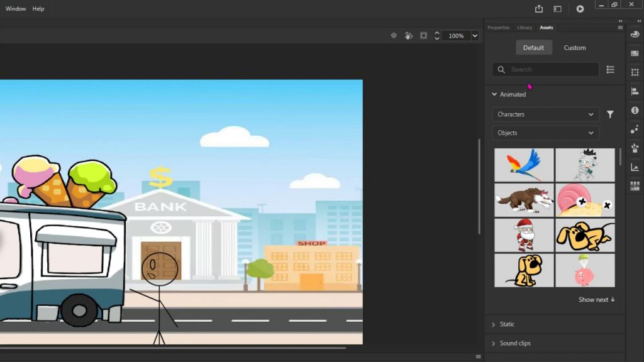Click the transform bounding-box icon in sidebar
The height and width of the screenshot is (362, 644).
(x=635, y=72)
